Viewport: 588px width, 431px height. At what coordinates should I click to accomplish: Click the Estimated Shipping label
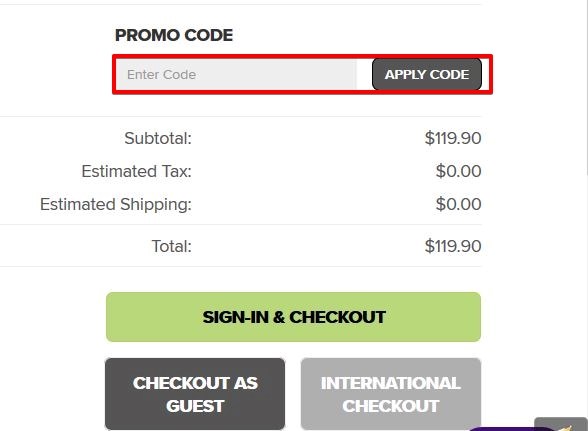(x=116, y=204)
